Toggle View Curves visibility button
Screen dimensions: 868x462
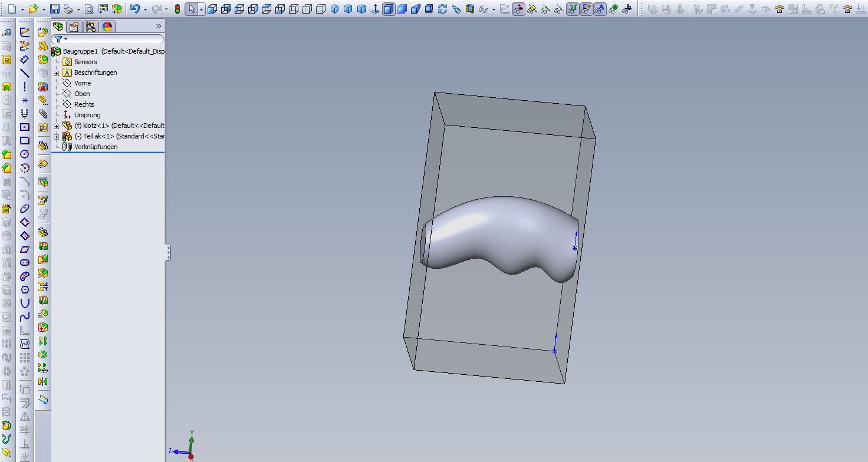pos(573,9)
